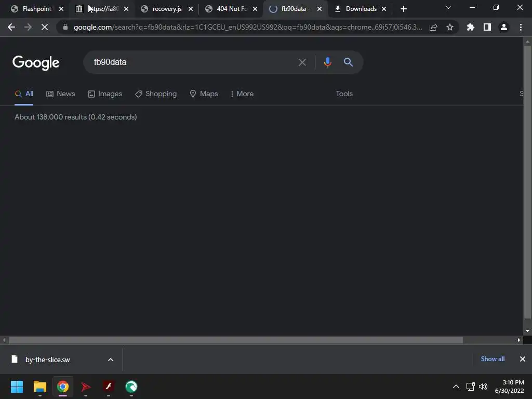
Task: Show hidden system tray icons
Action: 456,387
